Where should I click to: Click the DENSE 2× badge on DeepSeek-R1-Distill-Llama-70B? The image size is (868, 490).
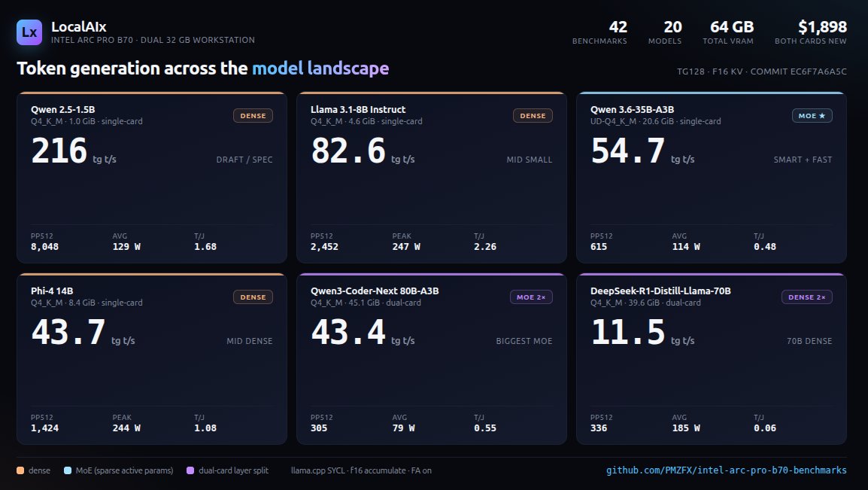(x=806, y=297)
